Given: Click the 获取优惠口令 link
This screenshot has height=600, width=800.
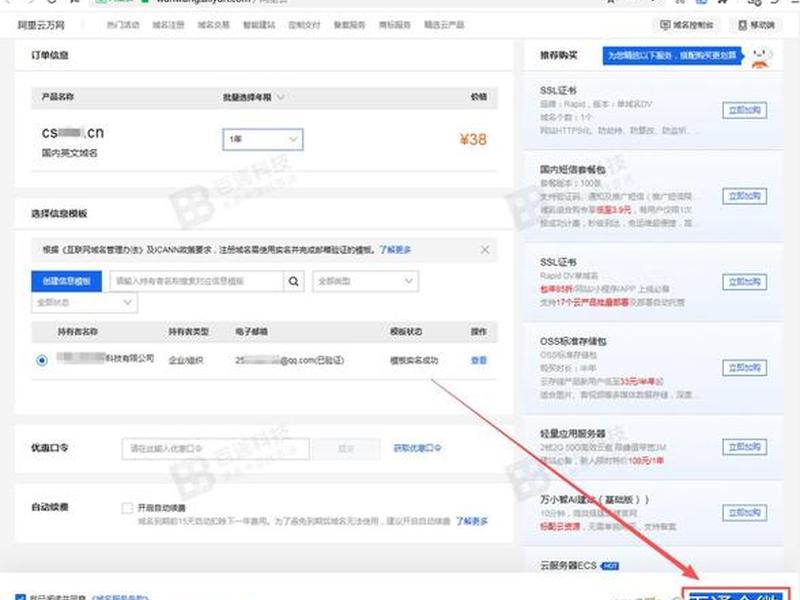Looking at the screenshot, I should point(417,448).
